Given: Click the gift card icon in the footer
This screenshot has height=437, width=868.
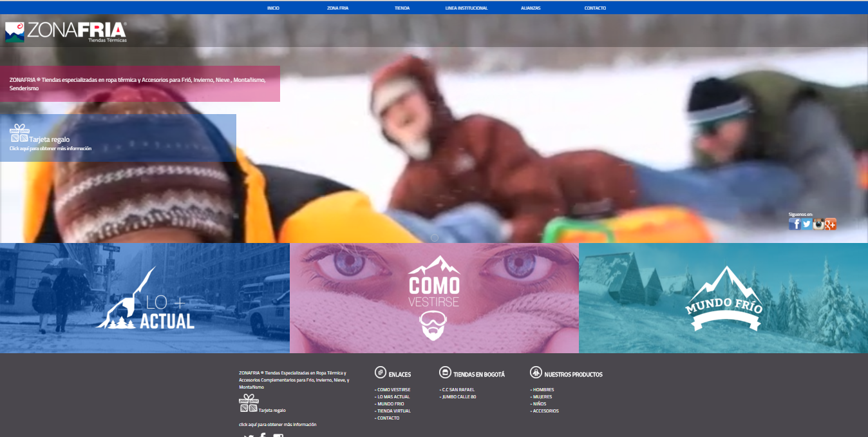Looking at the screenshot, I should pyautogui.click(x=249, y=403).
